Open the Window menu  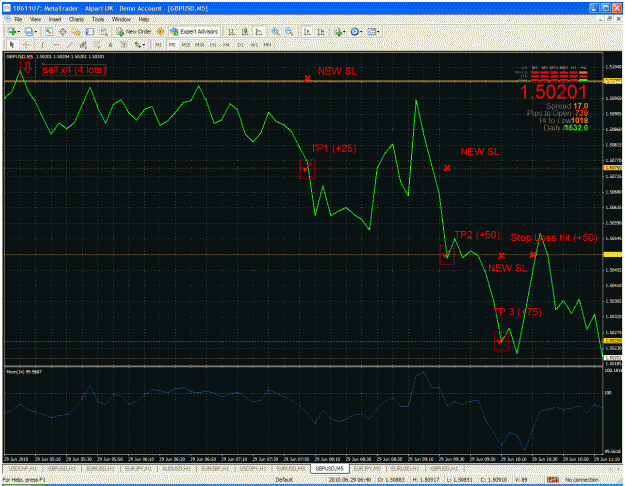click(x=121, y=19)
